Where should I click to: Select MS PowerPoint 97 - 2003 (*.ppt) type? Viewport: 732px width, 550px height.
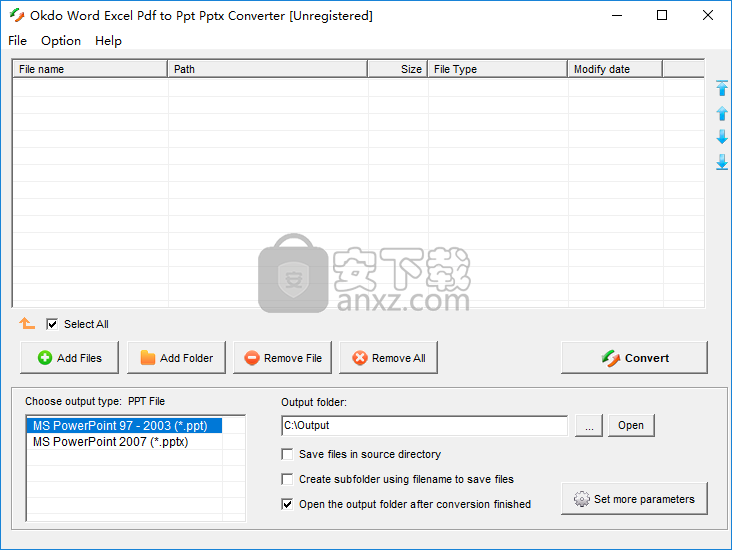124,425
